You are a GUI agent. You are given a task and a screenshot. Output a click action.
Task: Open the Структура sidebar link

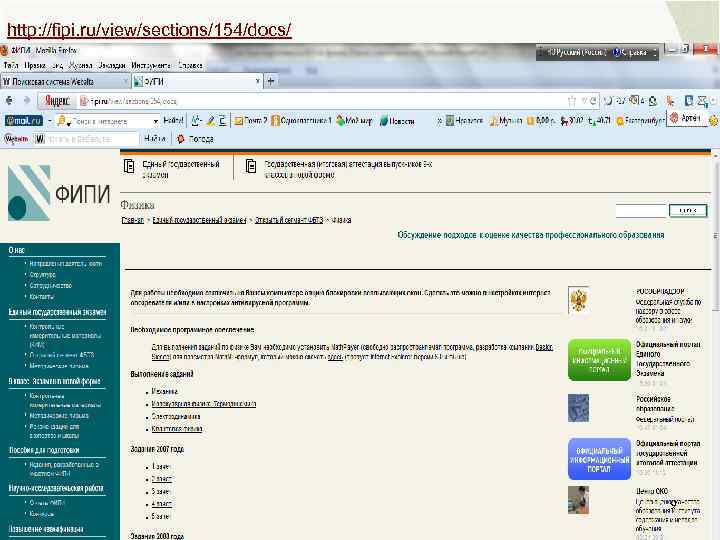(42, 275)
